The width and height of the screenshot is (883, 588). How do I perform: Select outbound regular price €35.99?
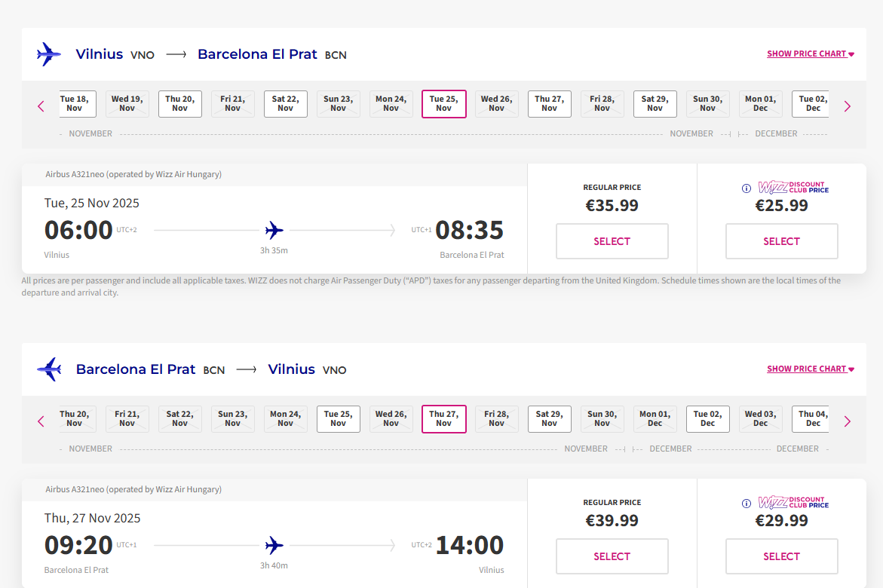click(612, 241)
